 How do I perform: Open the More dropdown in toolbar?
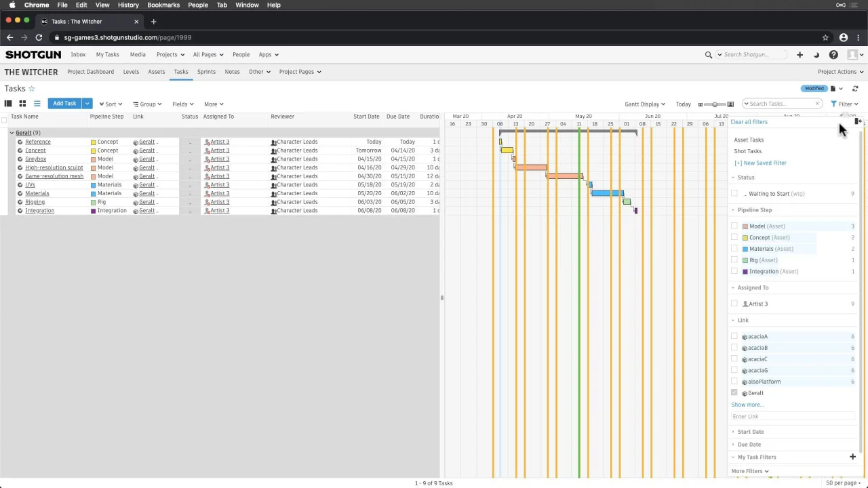point(214,104)
